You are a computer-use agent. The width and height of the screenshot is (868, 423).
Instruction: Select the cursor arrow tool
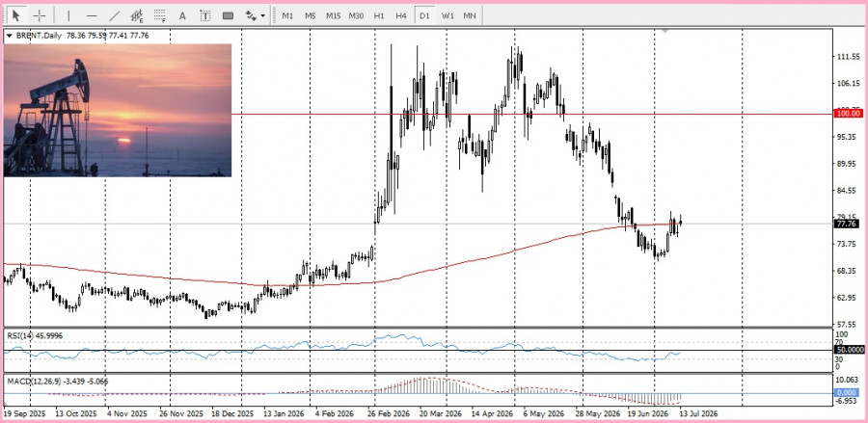click(x=16, y=15)
